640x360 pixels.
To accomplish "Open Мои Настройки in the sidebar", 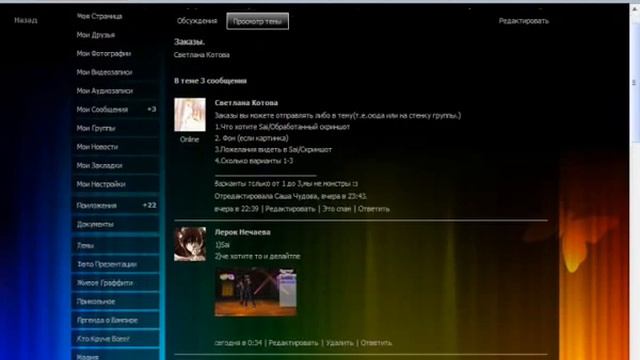I will (101, 184).
